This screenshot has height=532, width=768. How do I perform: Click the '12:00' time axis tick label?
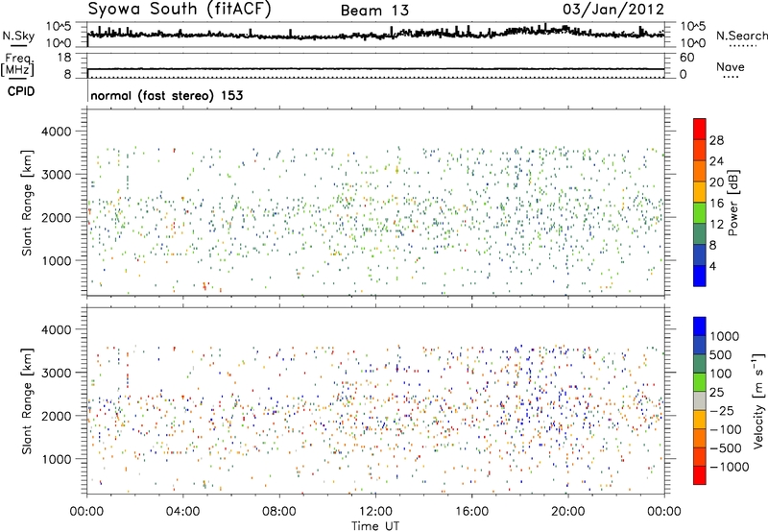point(375,512)
